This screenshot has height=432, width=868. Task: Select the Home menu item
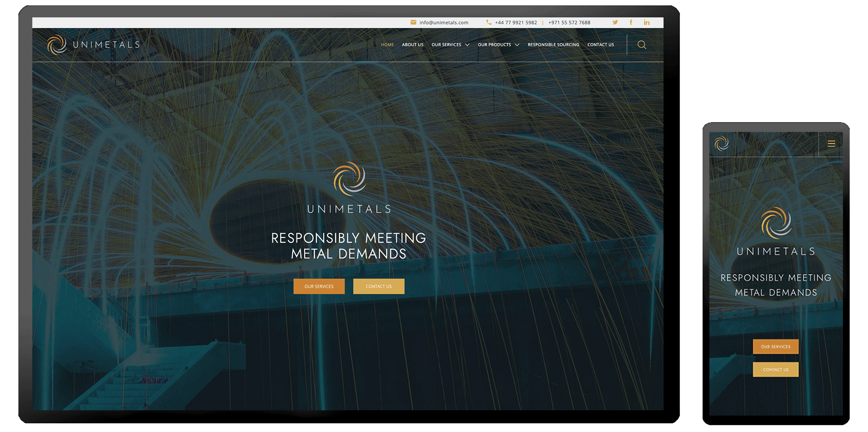387,45
